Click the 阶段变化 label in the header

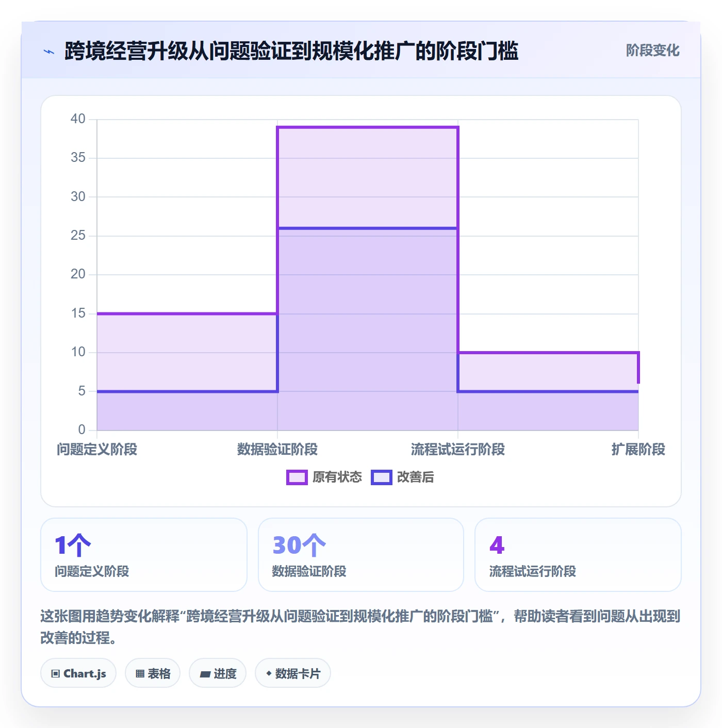tap(652, 51)
